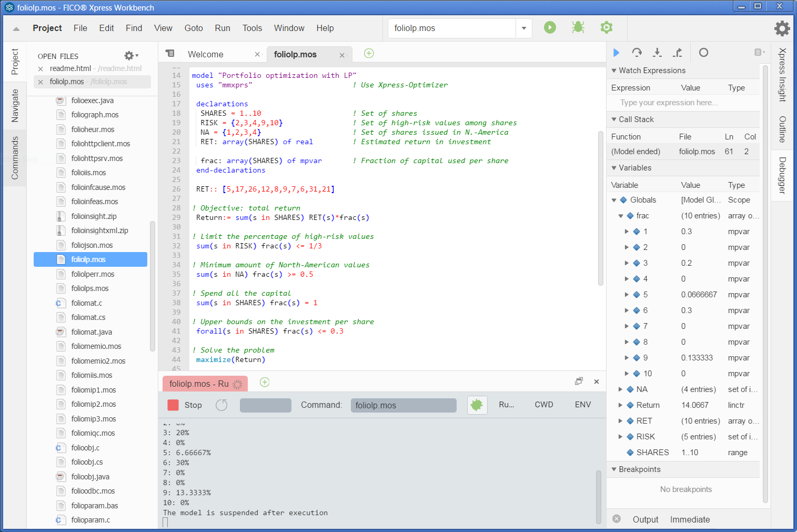Click the CWD button

[x=544, y=405]
